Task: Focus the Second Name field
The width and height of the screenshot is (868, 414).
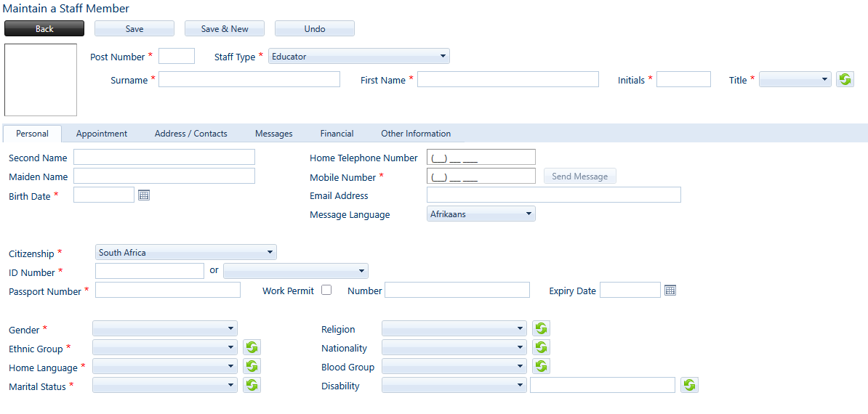Action: point(164,157)
